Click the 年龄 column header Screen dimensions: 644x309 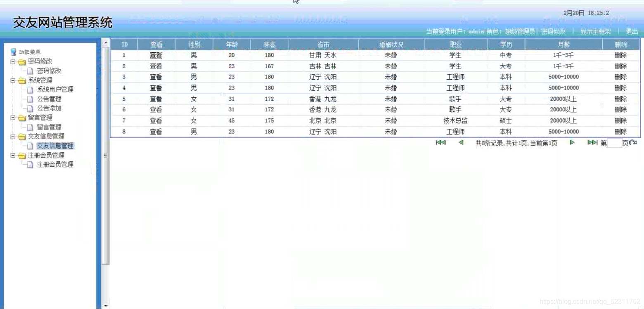[232, 45]
